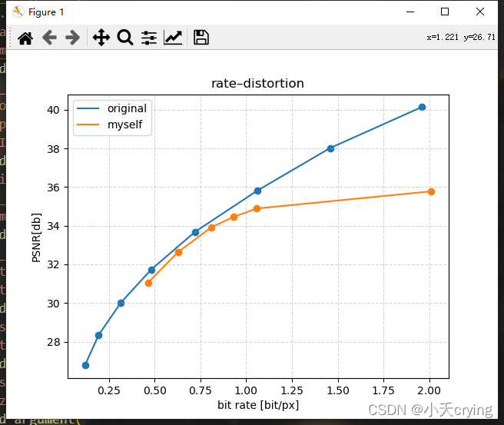Click the y-axis tick label 40
Screen dimensions: 504x425
click(53, 110)
